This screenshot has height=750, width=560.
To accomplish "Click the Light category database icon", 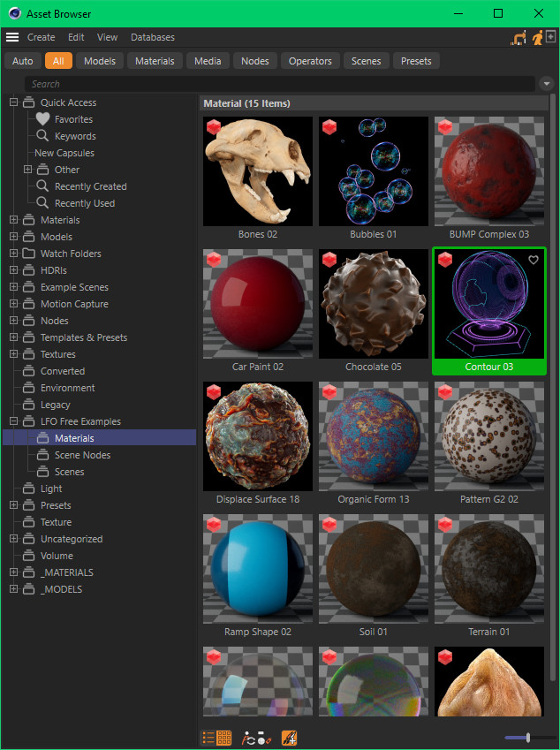I will click(x=28, y=488).
